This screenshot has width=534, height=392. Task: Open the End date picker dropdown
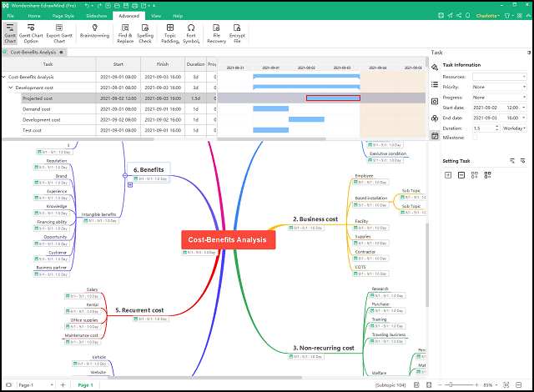tap(524, 118)
